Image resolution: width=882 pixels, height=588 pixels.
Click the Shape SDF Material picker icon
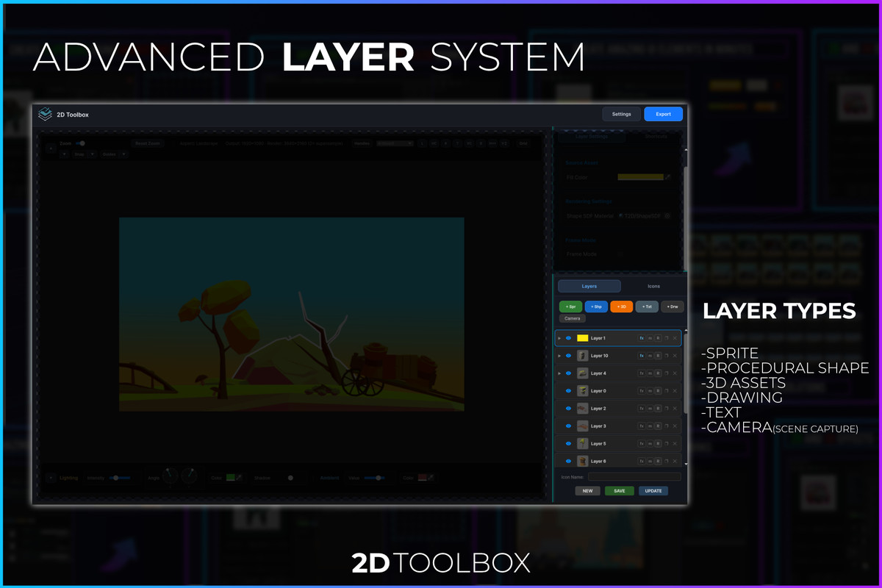(667, 216)
